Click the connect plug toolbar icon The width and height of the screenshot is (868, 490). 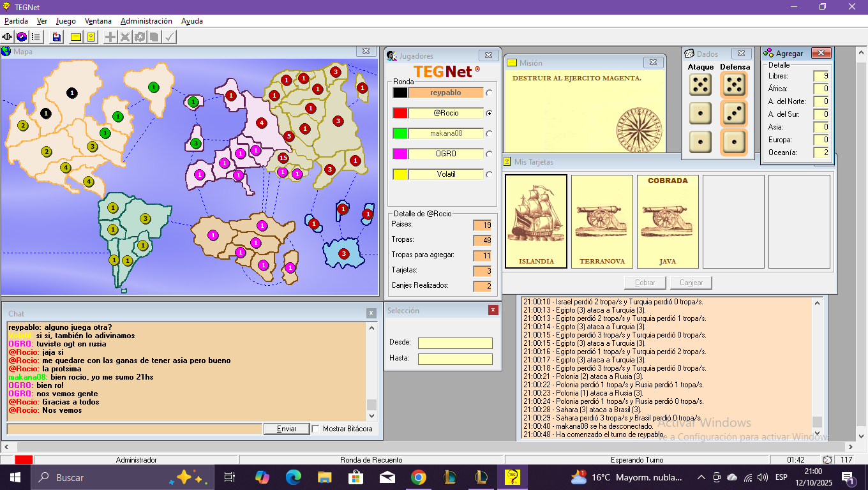click(8, 37)
